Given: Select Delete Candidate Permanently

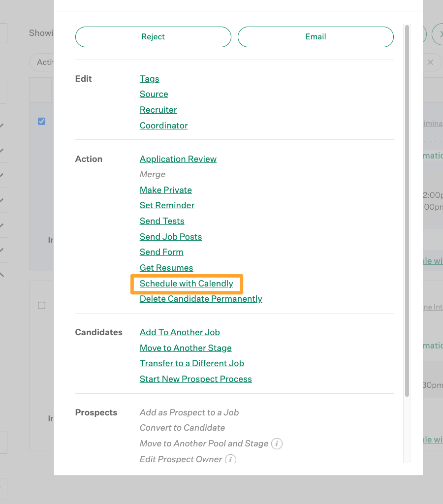Looking at the screenshot, I should [x=201, y=299].
